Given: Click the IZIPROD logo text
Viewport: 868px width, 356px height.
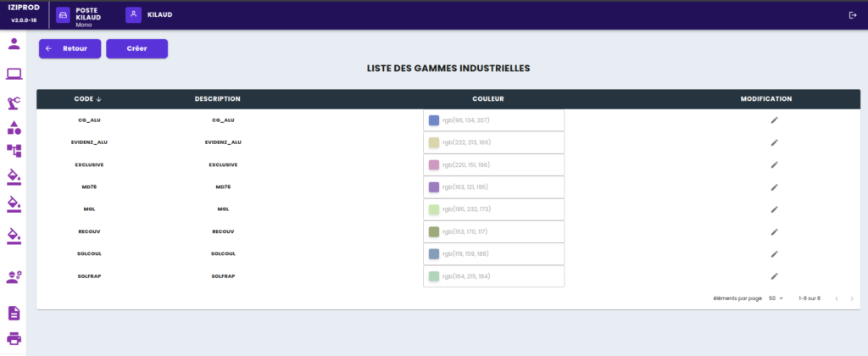Looking at the screenshot, I should 23,8.
